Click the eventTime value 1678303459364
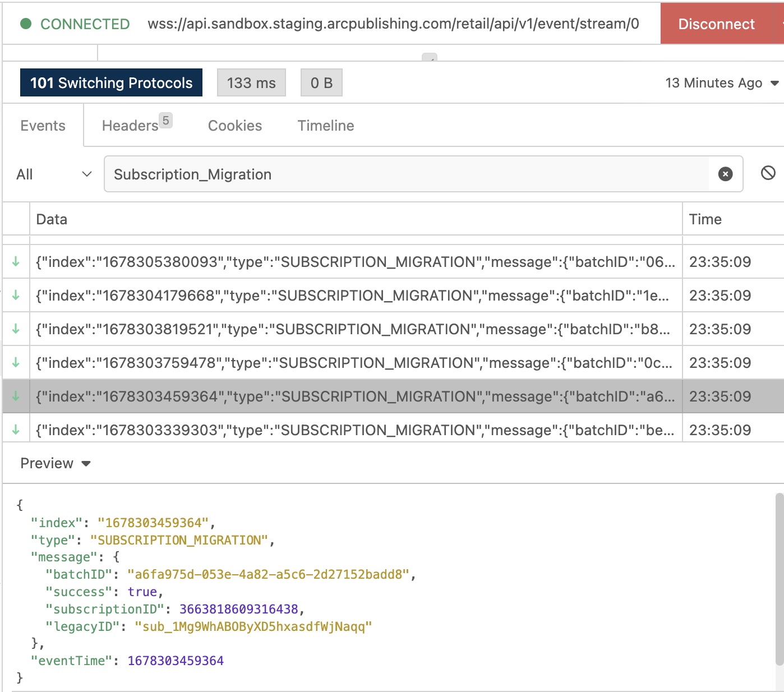 point(176,661)
